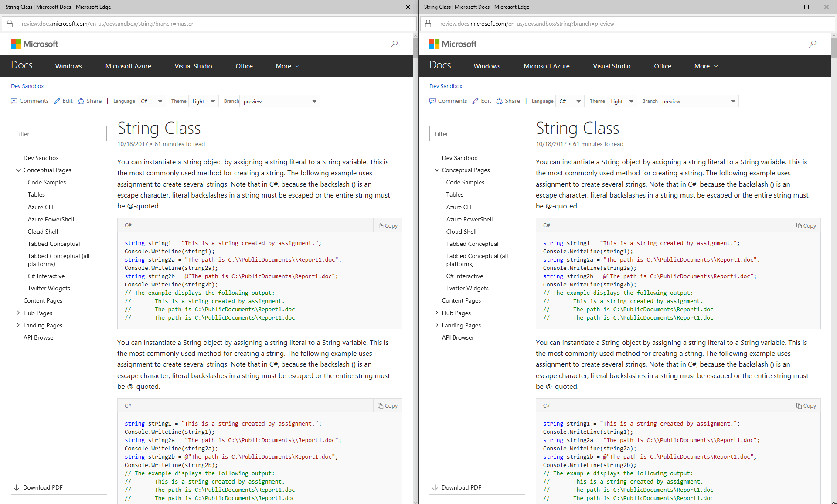Click the API Browser link in left sidebar
The width and height of the screenshot is (837, 504).
click(39, 337)
